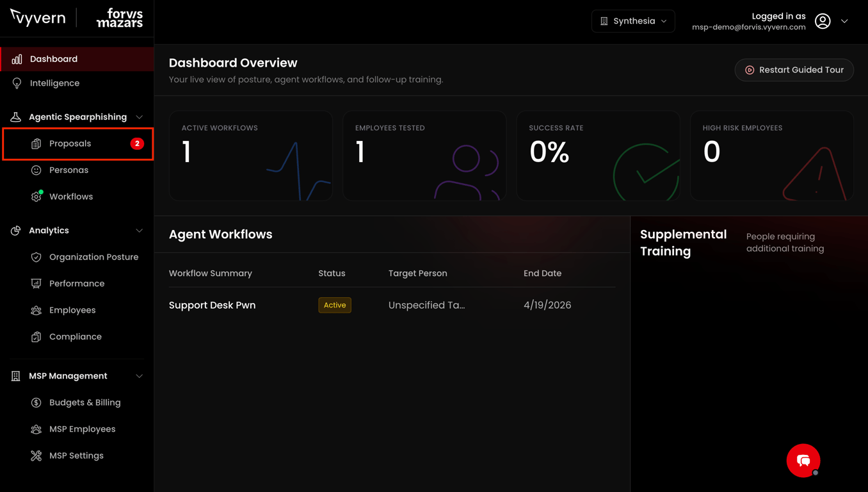Click the red Proposals notification badge
868x492 pixels.
(137, 143)
